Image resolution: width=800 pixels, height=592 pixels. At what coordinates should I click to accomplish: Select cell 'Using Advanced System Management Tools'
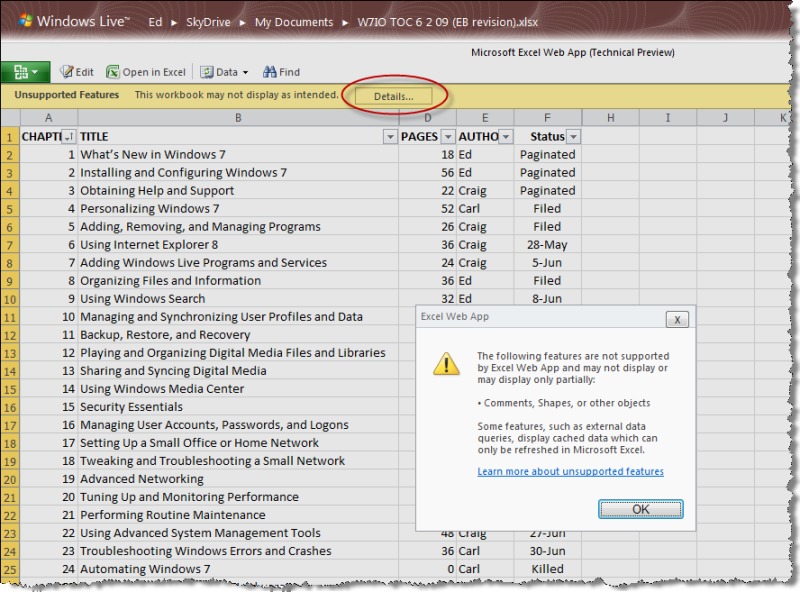[238, 533]
